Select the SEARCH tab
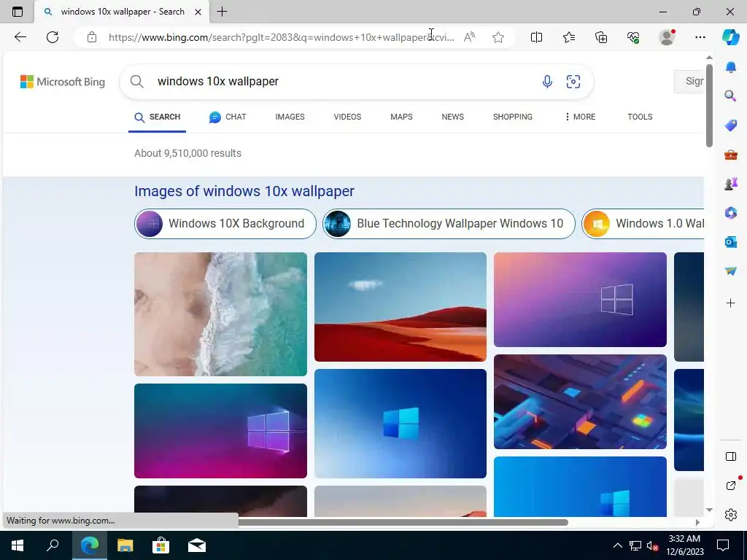This screenshot has height=560, width=747. (x=158, y=117)
